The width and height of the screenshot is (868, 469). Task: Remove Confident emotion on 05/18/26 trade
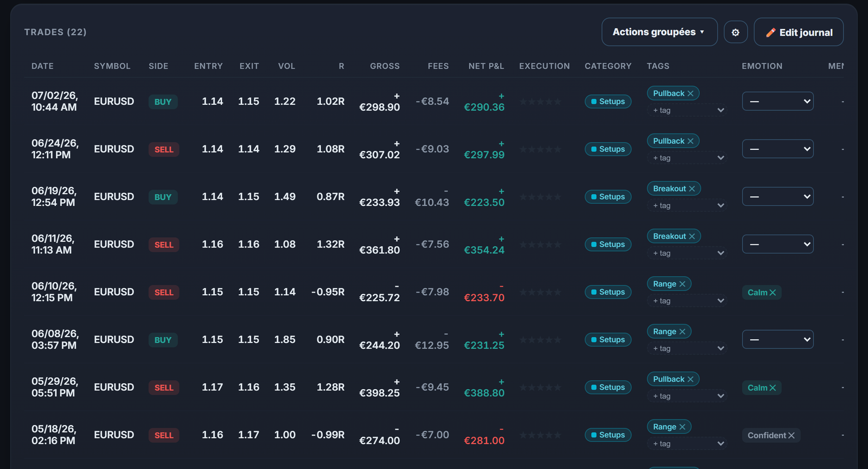(x=792, y=436)
